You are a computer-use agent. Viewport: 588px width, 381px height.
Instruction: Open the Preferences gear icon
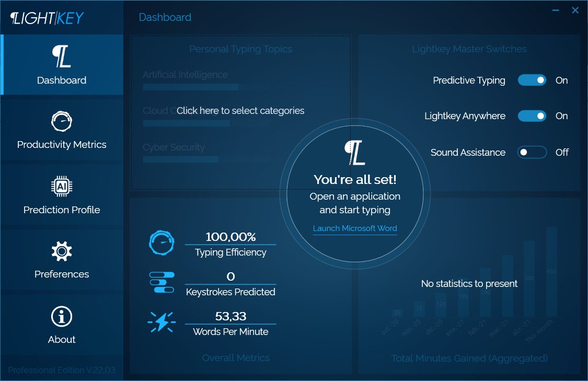click(x=62, y=251)
